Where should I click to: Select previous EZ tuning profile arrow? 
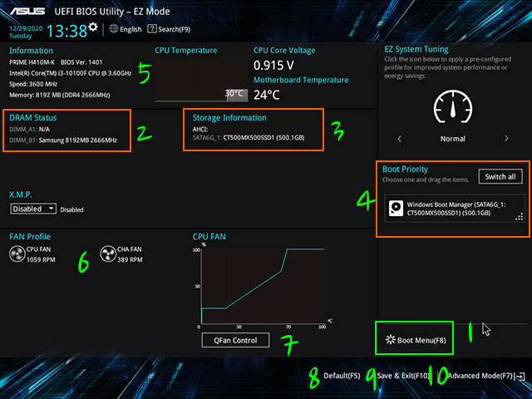coord(400,139)
